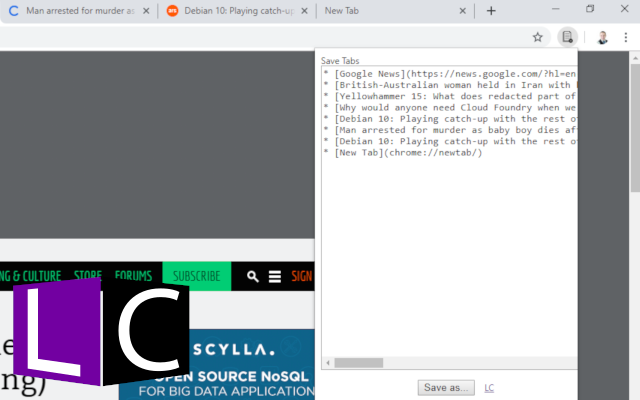Click the search magnifier on the site

253,276
